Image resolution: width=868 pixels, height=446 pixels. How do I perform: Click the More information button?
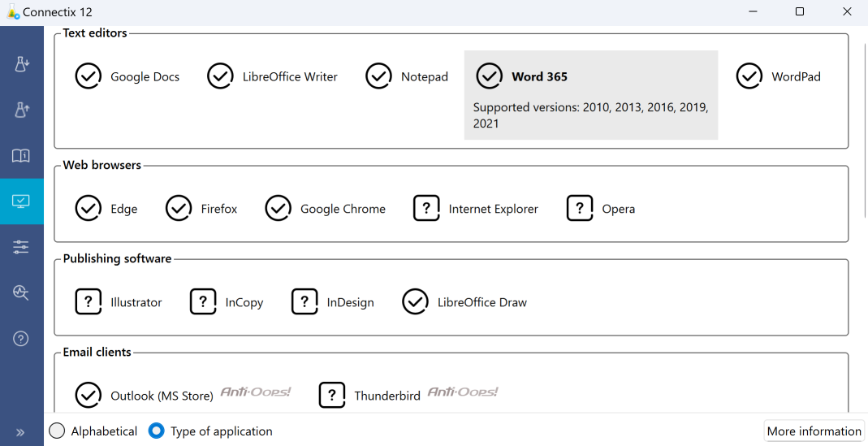[814, 431]
